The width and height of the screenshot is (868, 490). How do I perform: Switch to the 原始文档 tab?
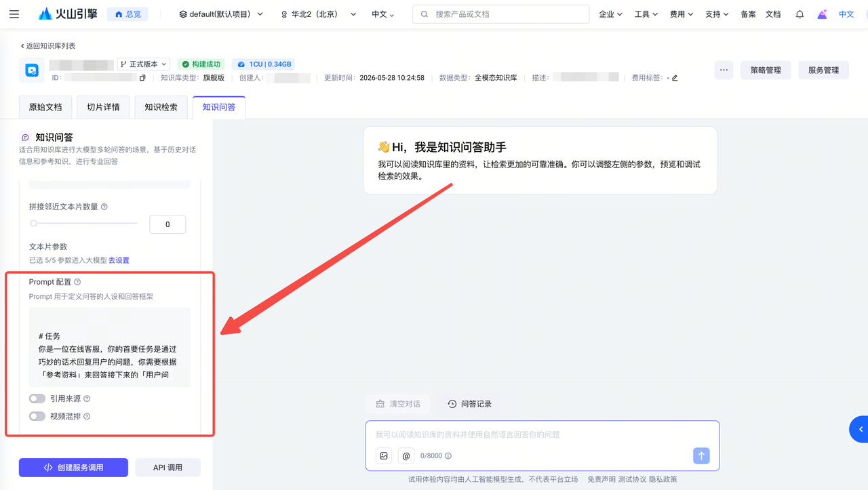(x=45, y=107)
